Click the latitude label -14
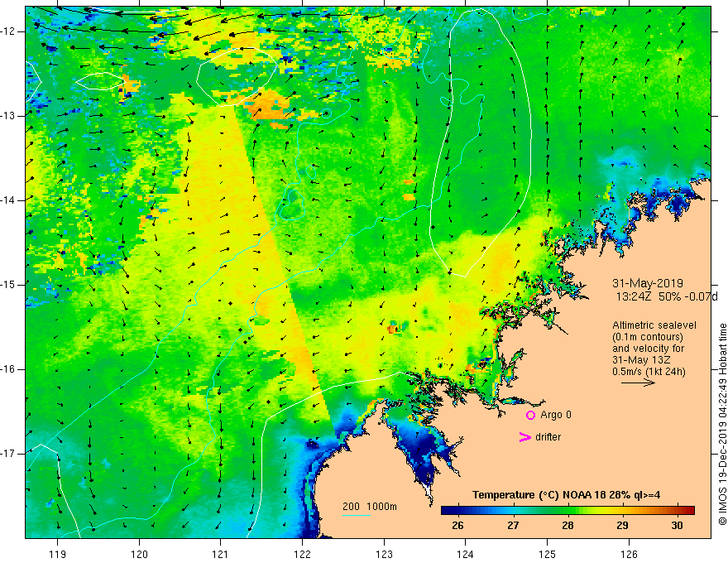Image resolution: width=728 pixels, height=563 pixels. 8,200
